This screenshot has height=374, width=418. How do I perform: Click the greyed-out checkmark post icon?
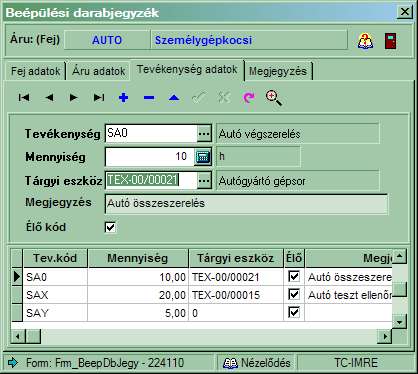coord(199,98)
